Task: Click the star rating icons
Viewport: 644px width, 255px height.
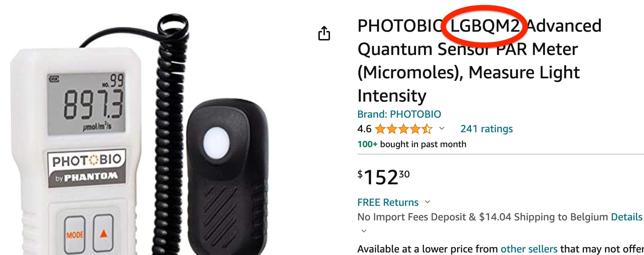Action: click(x=404, y=129)
